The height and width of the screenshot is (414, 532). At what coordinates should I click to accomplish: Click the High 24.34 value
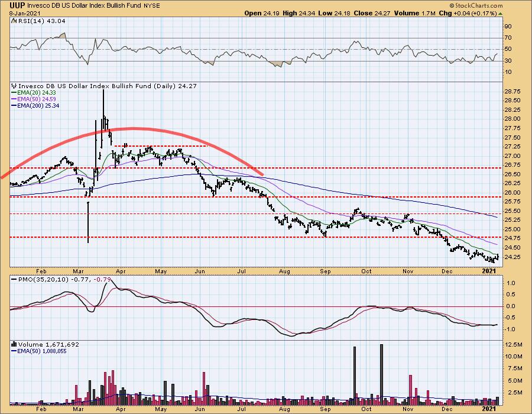(x=299, y=13)
